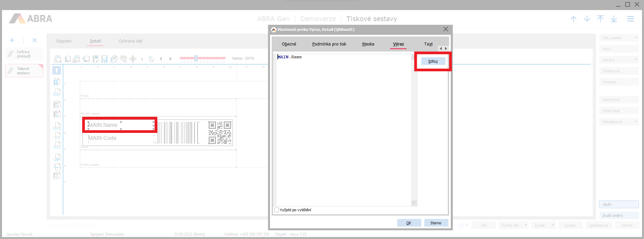Click the plus icon to add new item
644x239 pixels.
(12, 41)
